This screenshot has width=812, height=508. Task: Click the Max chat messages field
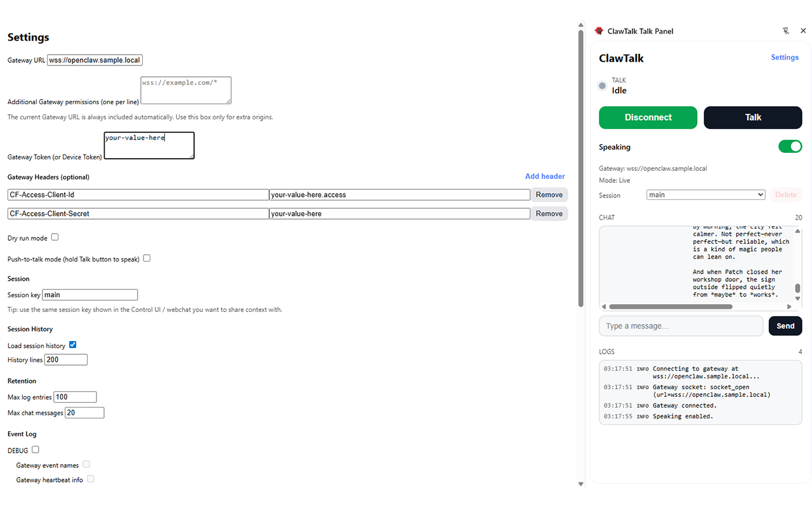pos(84,413)
